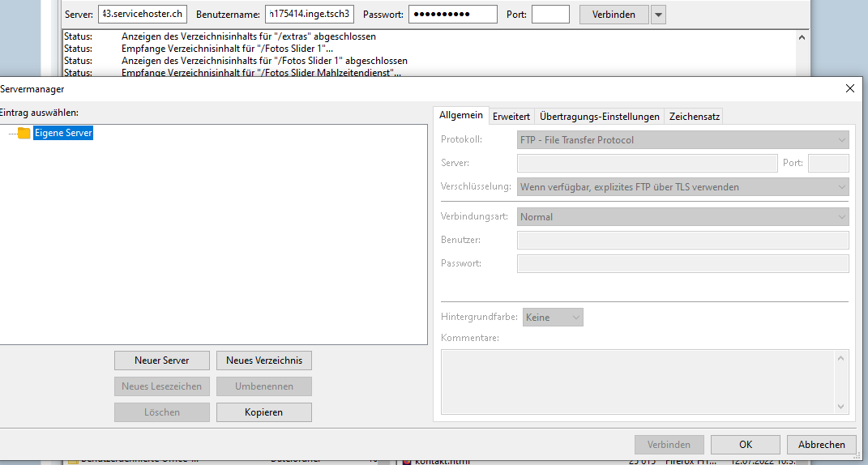
Task: Click the quick connect Passwort field
Action: [452, 15]
